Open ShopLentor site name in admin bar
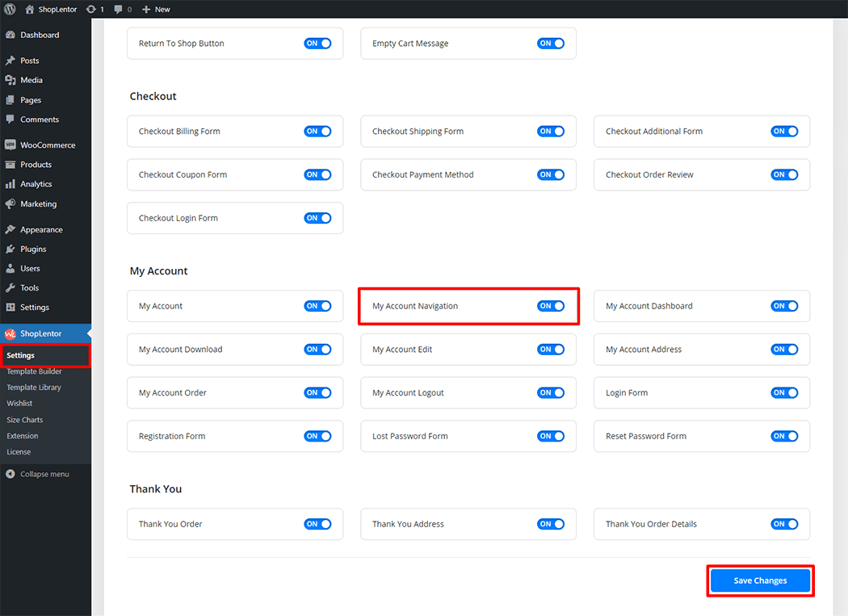 tap(57, 9)
